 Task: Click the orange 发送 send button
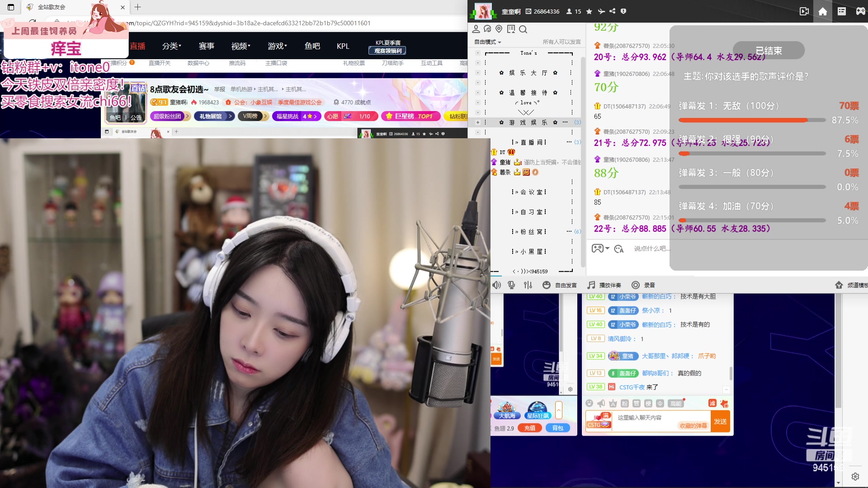(720, 421)
